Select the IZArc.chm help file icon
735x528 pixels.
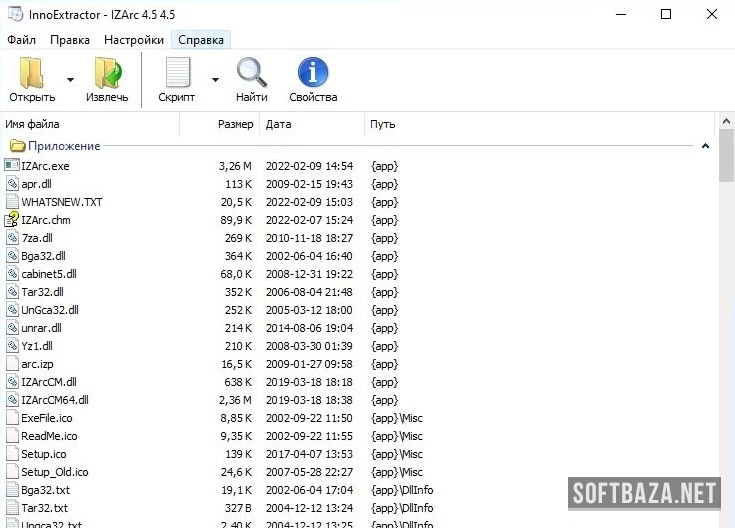click(x=13, y=220)
